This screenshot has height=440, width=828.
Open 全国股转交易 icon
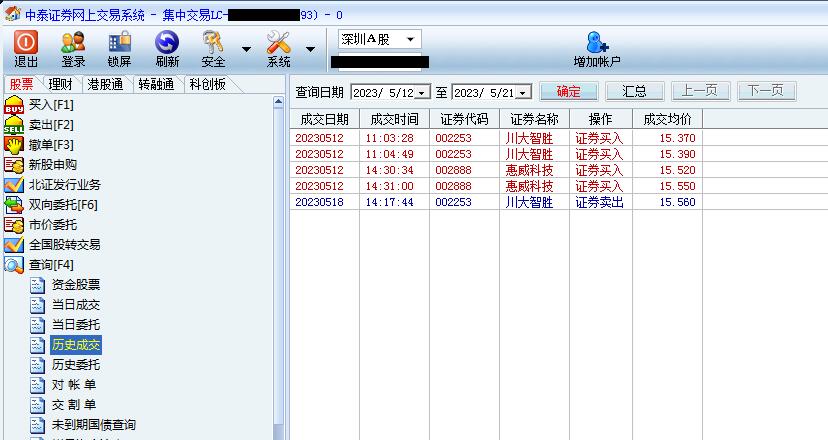click(x=14, y=245)
